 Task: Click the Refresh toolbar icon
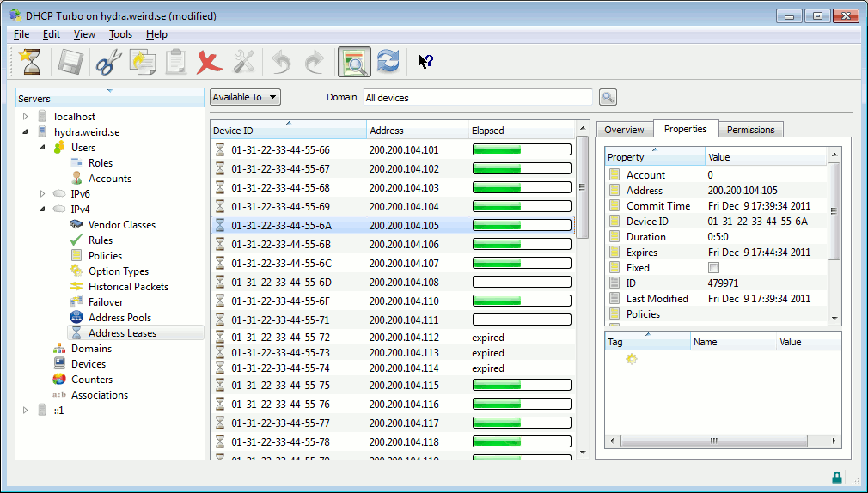click(x=388, y=62)
